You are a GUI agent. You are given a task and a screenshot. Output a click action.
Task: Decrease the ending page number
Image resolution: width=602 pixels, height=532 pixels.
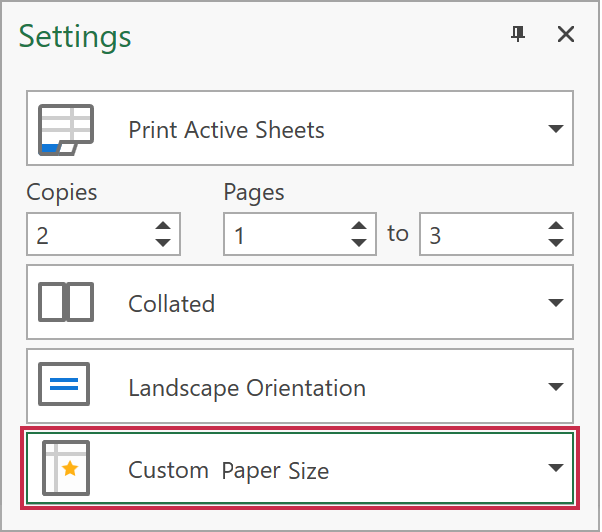point(556,242)
